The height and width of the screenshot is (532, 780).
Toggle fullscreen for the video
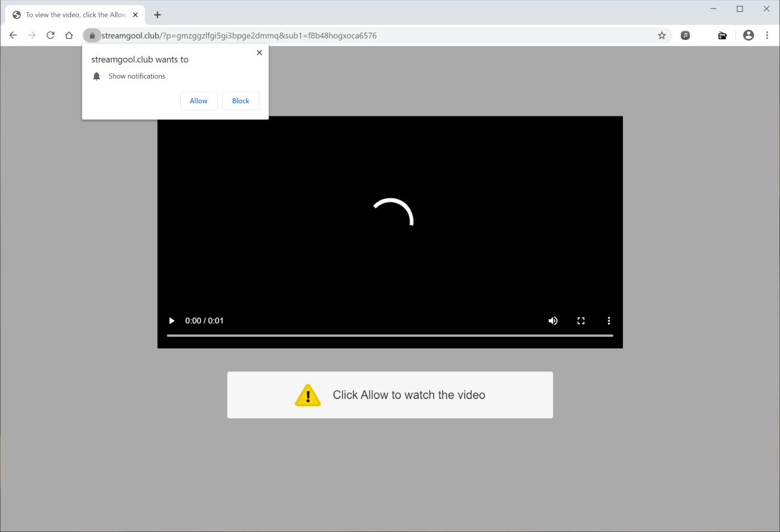[x=581, y=321]
